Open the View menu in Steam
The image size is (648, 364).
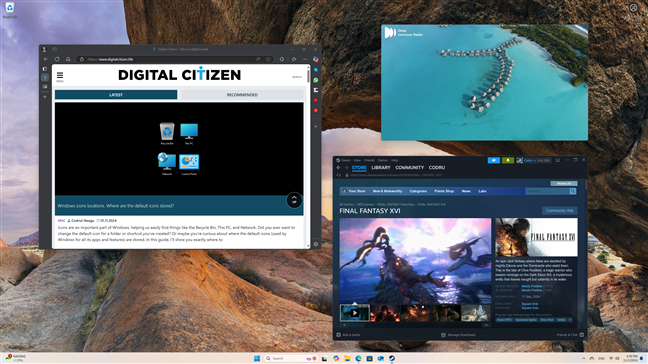point(357,160)
